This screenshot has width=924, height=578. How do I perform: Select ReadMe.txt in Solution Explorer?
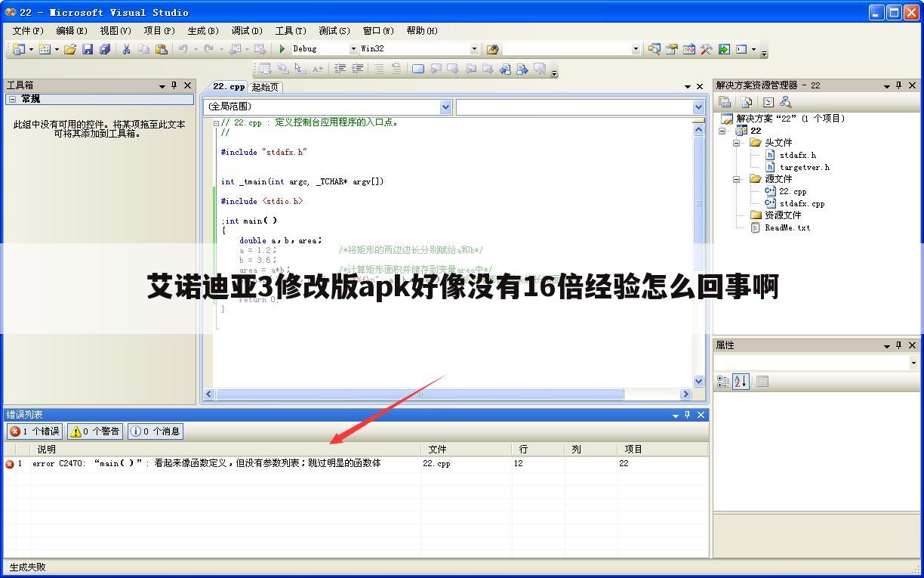pyautogui.click(x=787, y=227)
